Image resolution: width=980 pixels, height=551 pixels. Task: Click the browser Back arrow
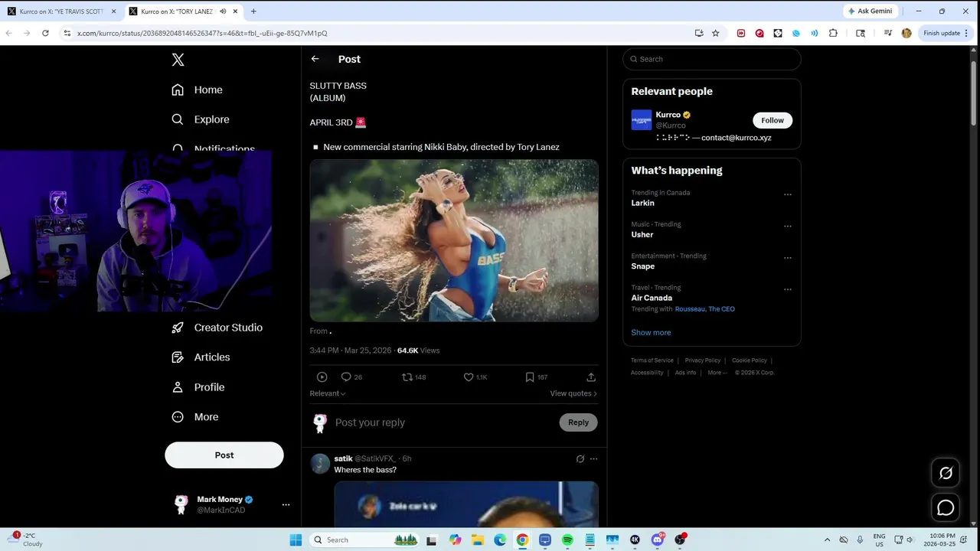point(9,33)
